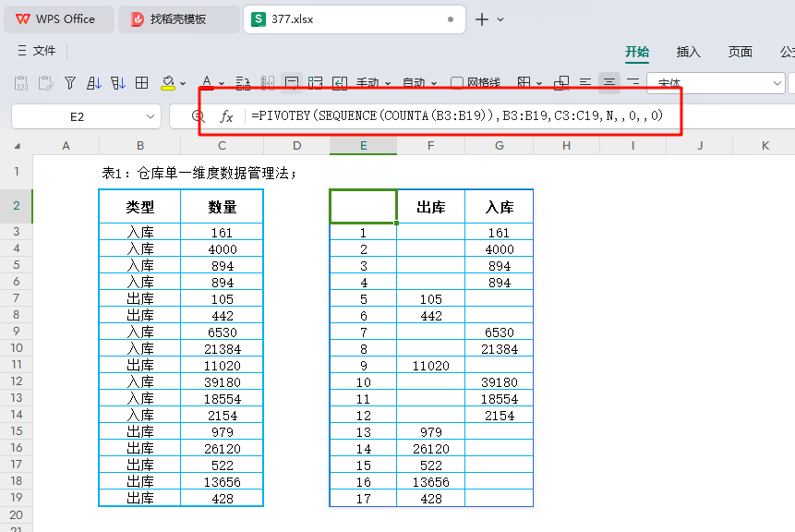Click the table grid icon
Image resolution: width=795 pixels, height=532 pixels.
click(x=142, y=83)
